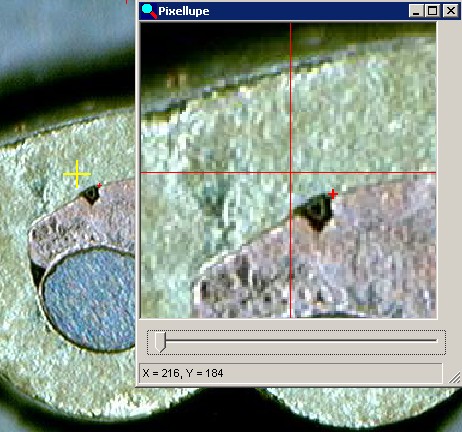This screenshot has width=462, height=432.
Task: Click the horizontal red crosshair line at left edge
Action: (x=150, y=173)
